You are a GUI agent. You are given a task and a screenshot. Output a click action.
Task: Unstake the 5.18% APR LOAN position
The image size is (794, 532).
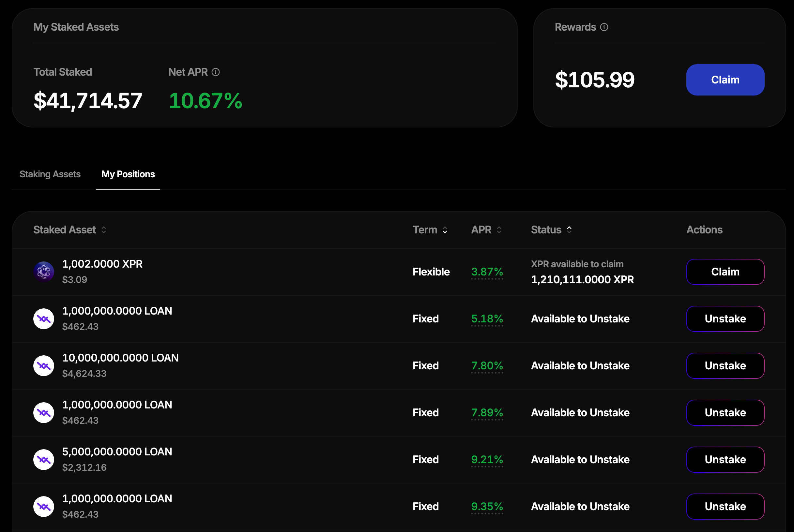[x=725, y=318]
